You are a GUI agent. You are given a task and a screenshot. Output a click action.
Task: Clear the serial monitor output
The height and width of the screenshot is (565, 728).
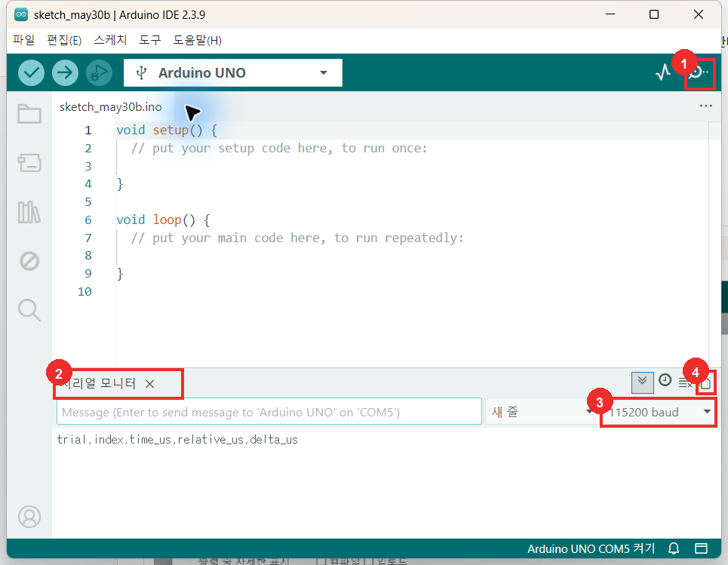(685, 383)
